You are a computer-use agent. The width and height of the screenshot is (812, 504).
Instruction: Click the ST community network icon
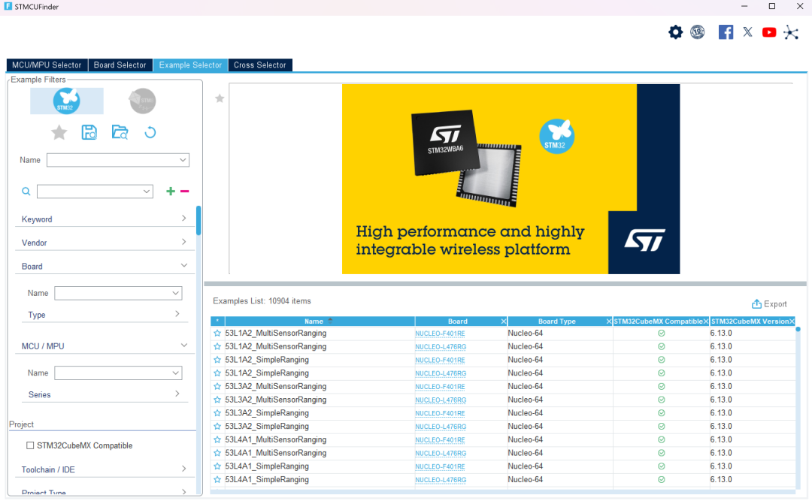[x=791, y=32]
